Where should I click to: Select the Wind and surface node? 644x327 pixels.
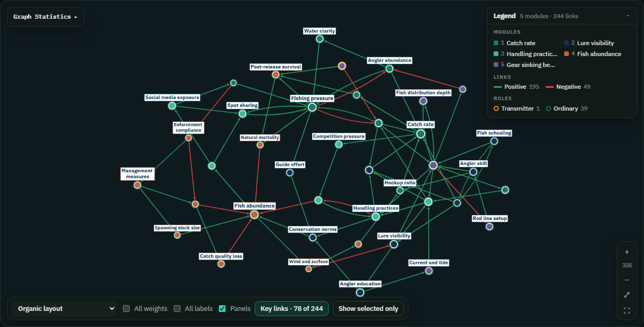[309, 269]
